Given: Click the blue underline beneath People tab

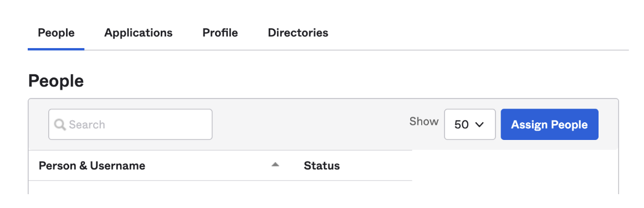Looking at the screenshot, I should [x=57, y=49].
